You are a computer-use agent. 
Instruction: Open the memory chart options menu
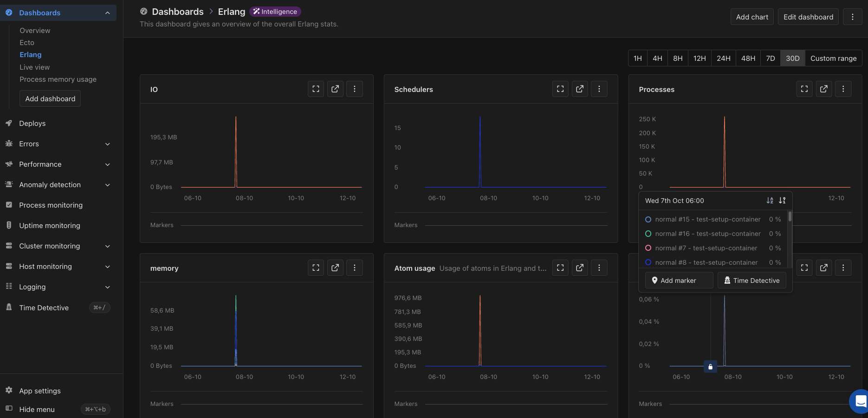tap(355, 268)
